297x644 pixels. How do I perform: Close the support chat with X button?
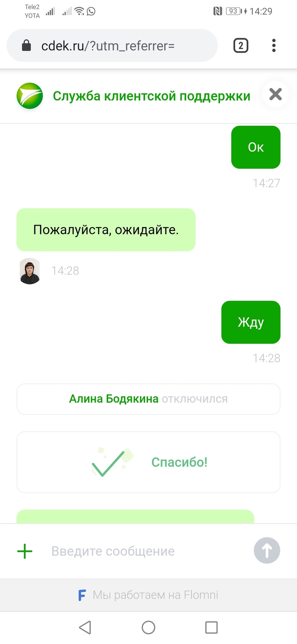(275, 94)
